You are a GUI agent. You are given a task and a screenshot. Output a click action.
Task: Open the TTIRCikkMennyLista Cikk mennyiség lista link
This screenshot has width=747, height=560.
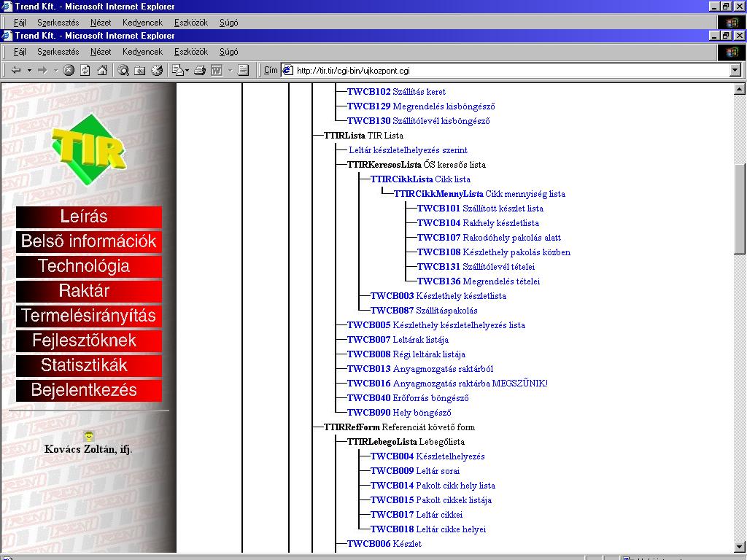click(479, 194)
